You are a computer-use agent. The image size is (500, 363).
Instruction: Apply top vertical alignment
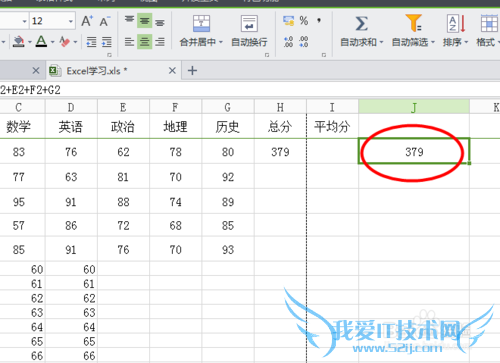click(x=129, y=20)
